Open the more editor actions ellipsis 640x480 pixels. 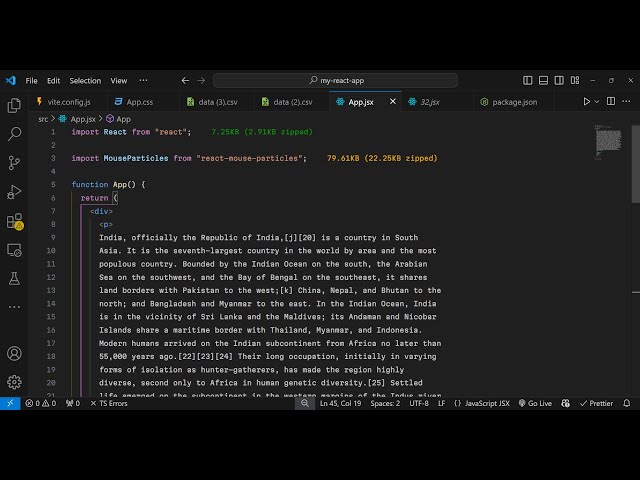tap(628, 102)
